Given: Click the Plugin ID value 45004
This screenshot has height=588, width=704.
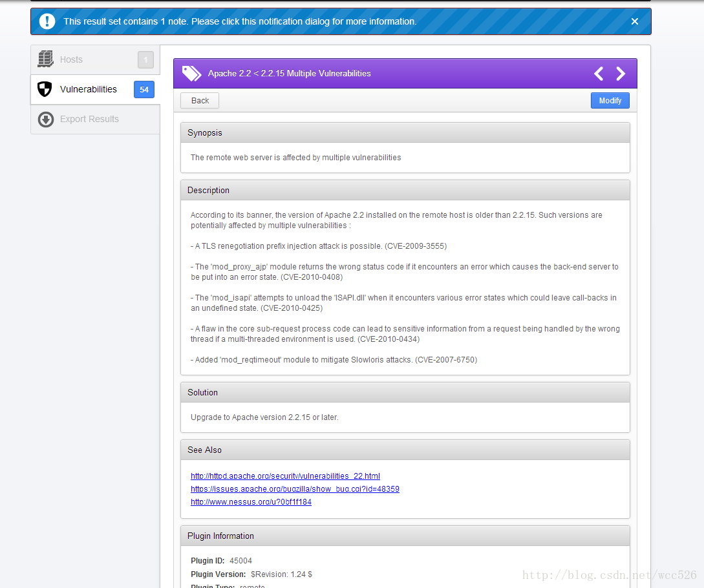Looking at the screenshot, I should [240, 561].
